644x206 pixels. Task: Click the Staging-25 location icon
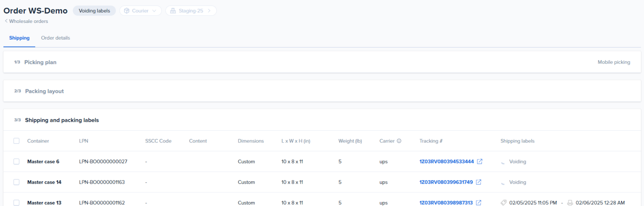point(173,11)
